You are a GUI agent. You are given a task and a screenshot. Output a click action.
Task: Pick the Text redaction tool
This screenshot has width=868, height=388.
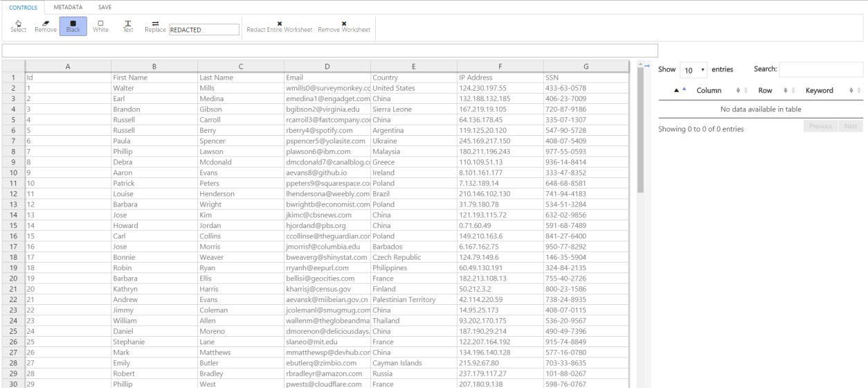(x=128, y=26)
